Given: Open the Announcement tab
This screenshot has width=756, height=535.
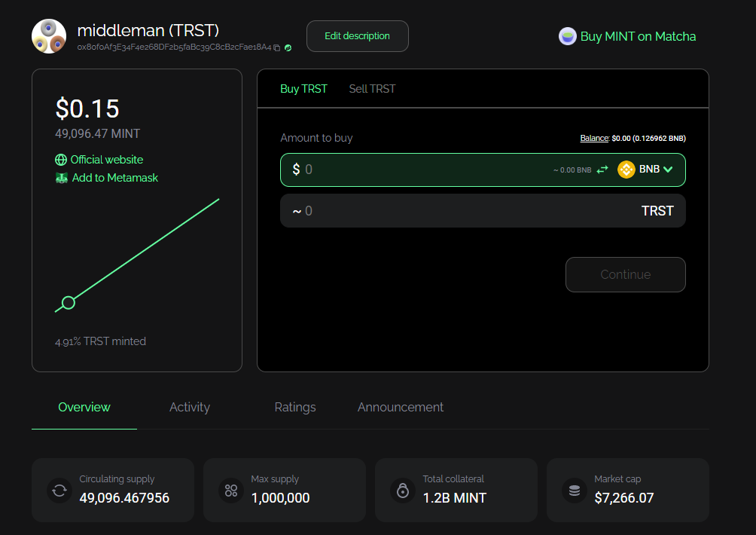Looking at the screenshot, I should click(x=400, y=407).
